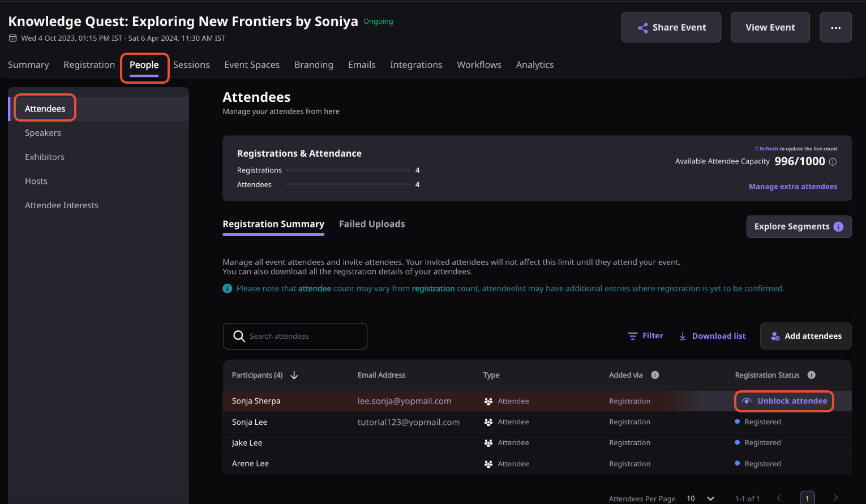Click the attendee type icon for Arene Lee
The image size is (866, 504).
pos(488,464)
